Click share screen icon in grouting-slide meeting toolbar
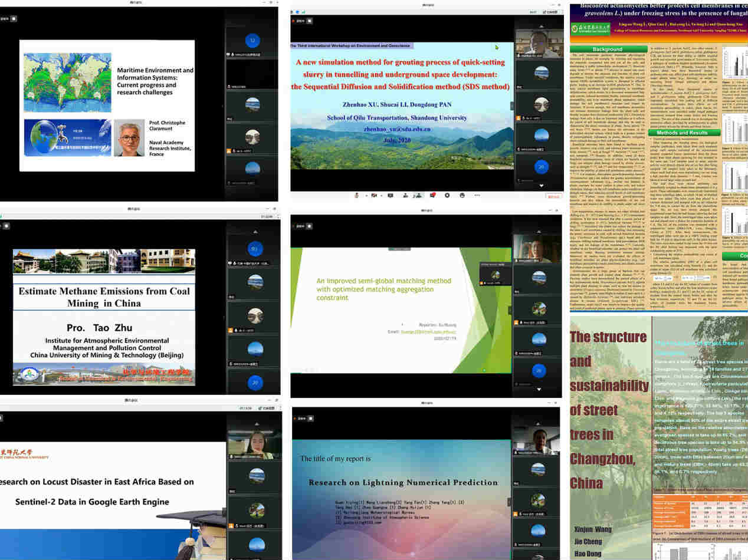The image size is (748, 560). tap(390, 195)
